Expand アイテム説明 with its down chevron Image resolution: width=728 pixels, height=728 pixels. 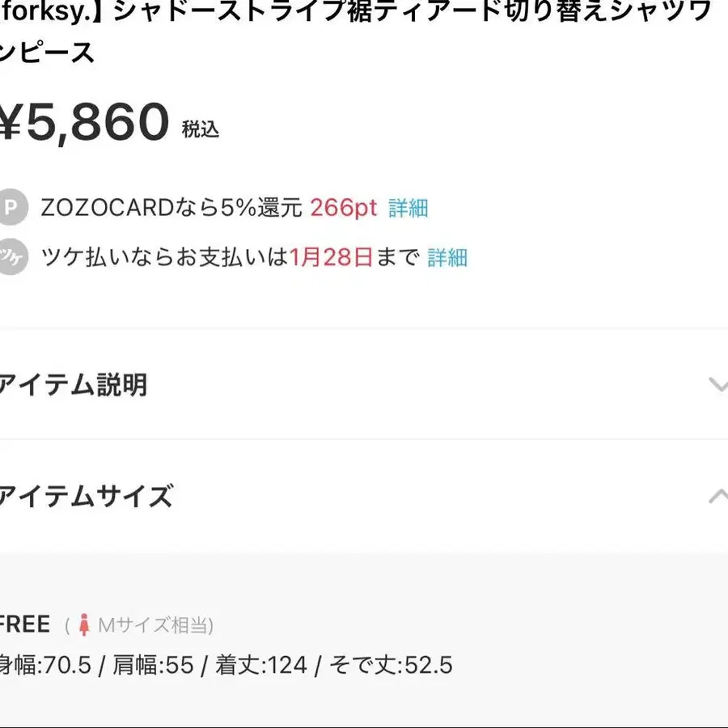[x=717, y=384]
